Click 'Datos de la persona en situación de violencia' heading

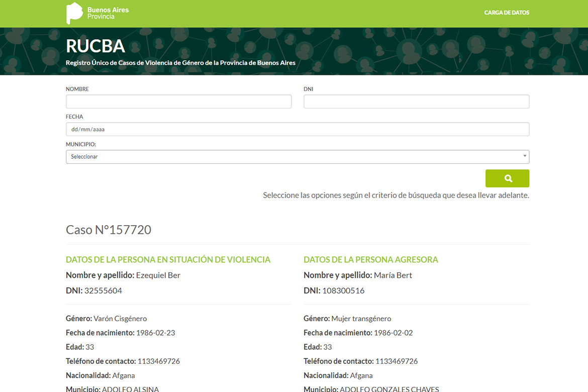coord(168,259)
